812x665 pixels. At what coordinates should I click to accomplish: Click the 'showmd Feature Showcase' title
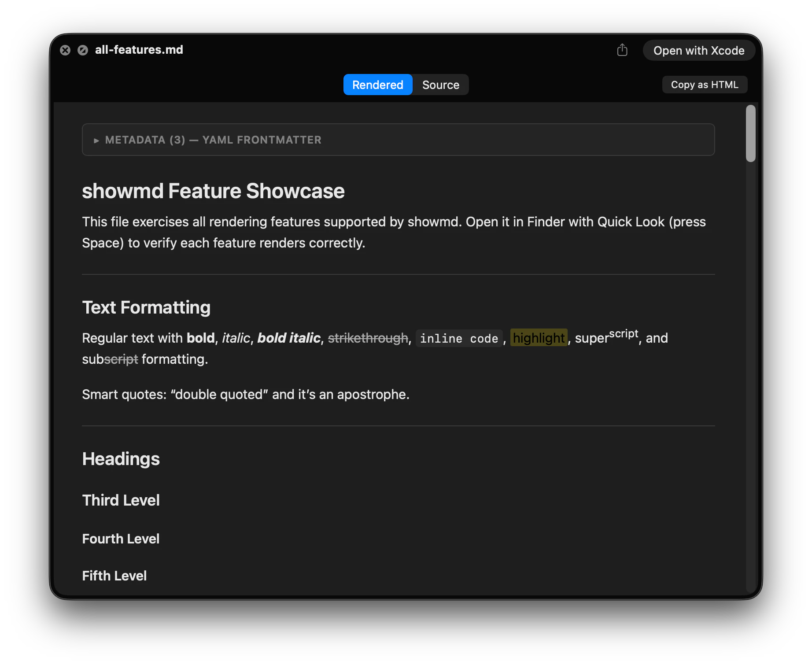(x=213, y=191)
